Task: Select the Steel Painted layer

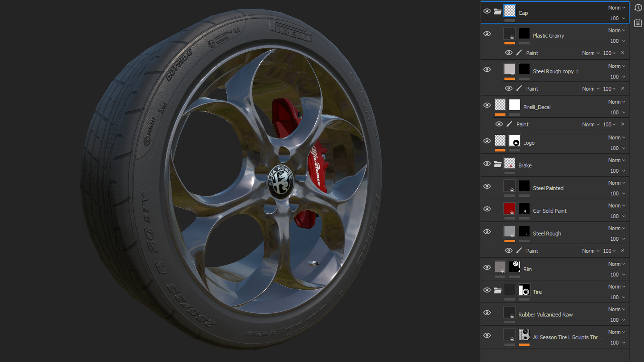Action: (x=548, y=188)
